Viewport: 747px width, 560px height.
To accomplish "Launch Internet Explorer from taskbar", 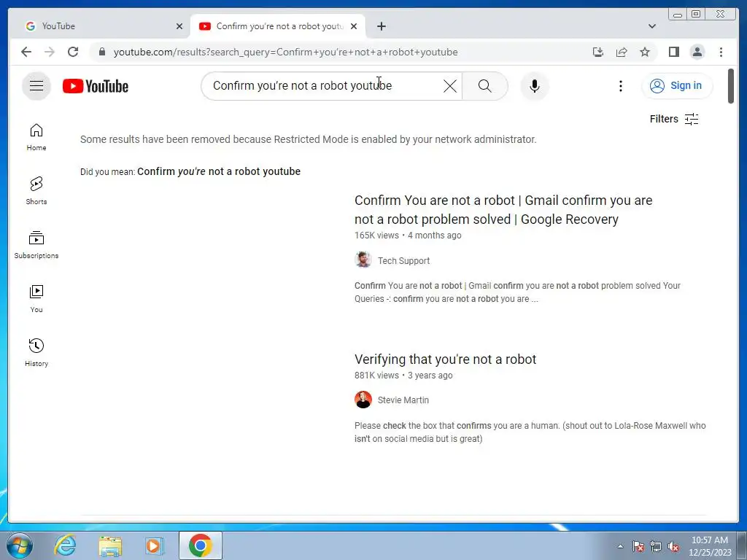I will [x=65, y=545].
